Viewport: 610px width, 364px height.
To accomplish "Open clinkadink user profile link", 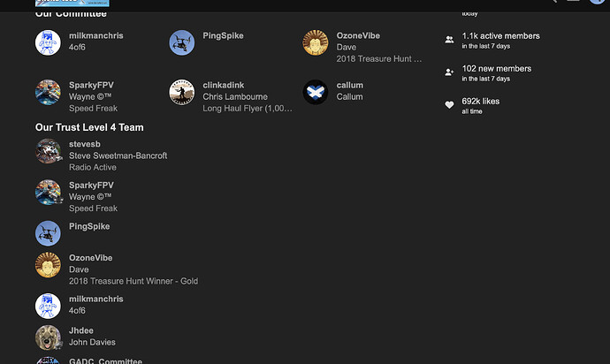I will [x=224, y=85].
